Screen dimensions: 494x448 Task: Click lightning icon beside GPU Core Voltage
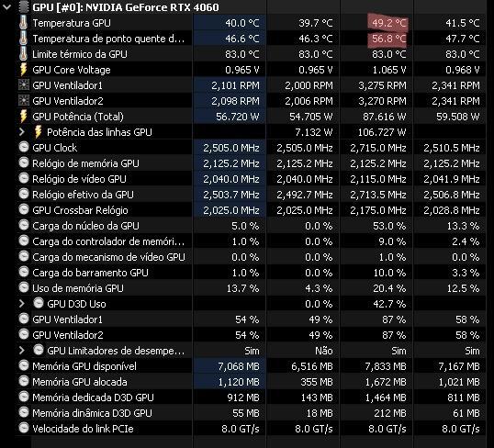coord(23,70)
